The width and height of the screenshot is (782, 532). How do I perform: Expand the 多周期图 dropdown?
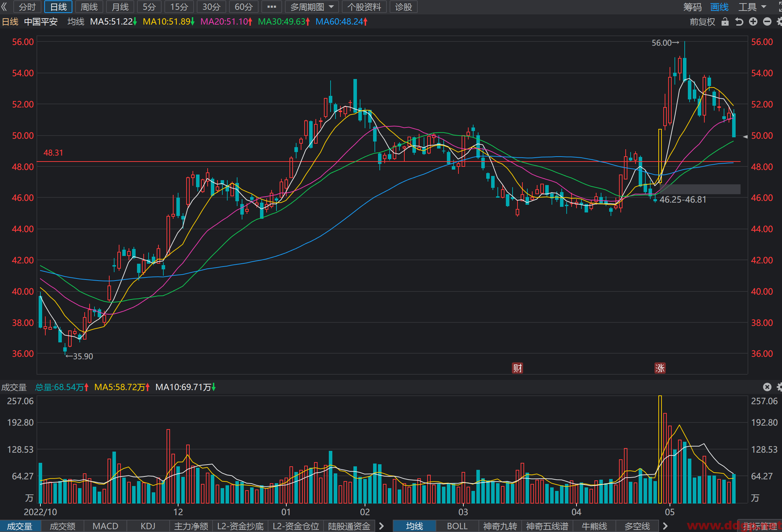tap(312, 7)
